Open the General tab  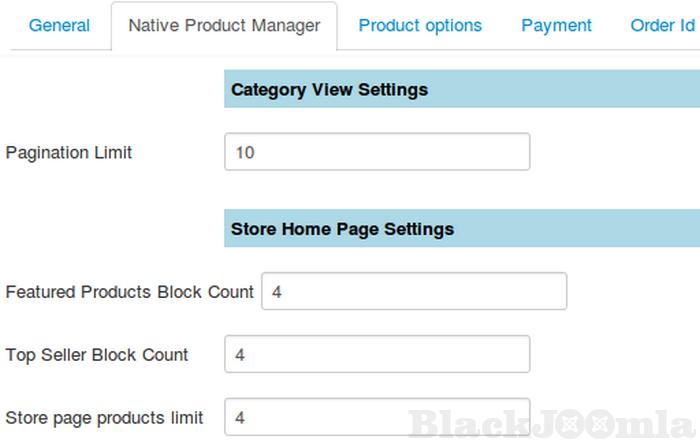(59, 26)
